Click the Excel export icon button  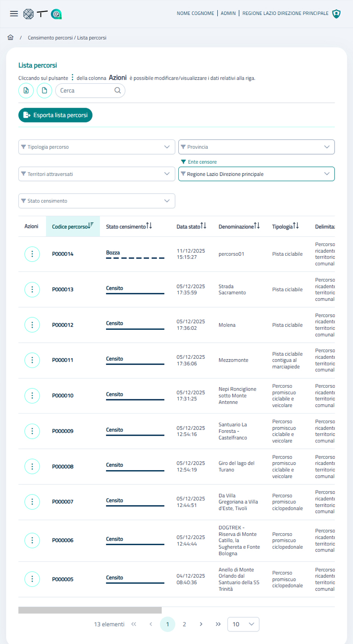[x=26, y=91]
